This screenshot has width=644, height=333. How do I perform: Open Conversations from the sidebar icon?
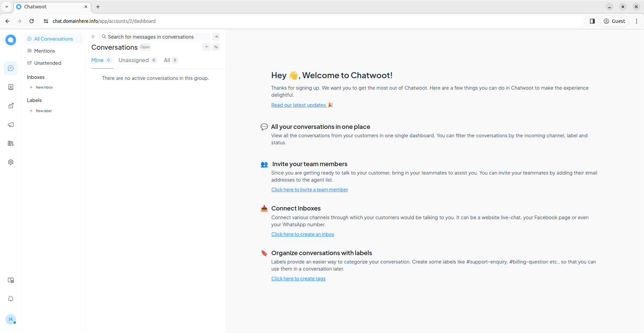point(11,68)
